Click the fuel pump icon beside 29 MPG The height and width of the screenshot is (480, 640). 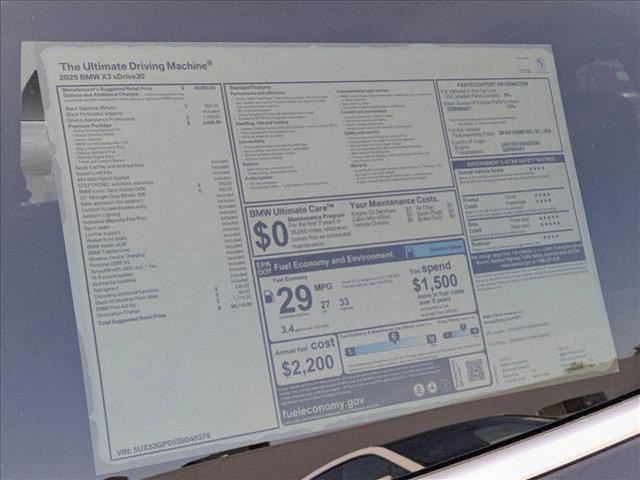pos(269,296)
